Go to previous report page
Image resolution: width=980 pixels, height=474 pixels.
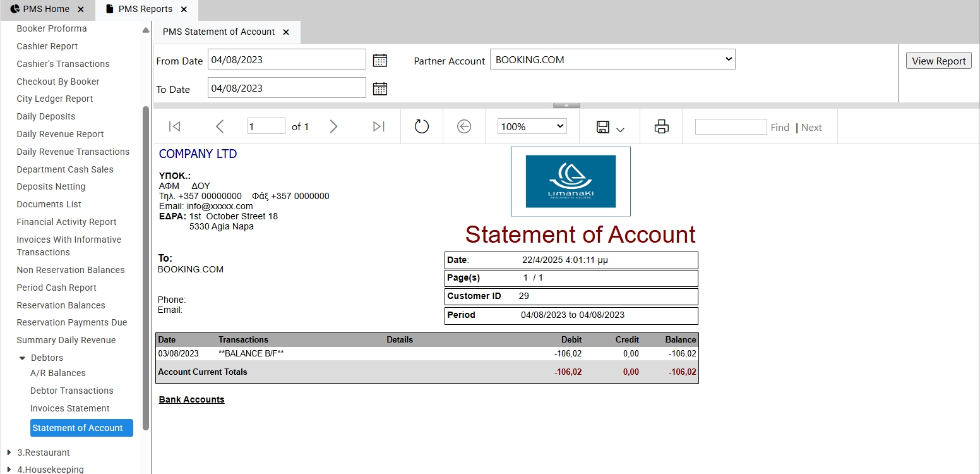coord(220,126)
